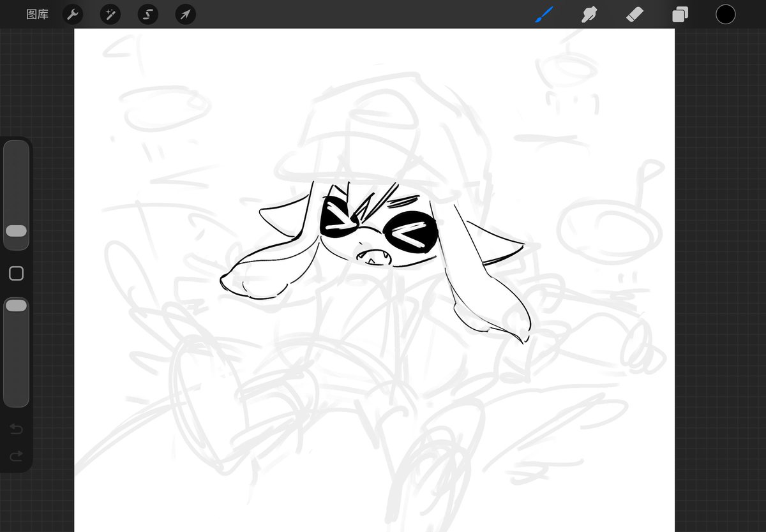Activate the Transform arrow tool

click(x=185, y=14)
